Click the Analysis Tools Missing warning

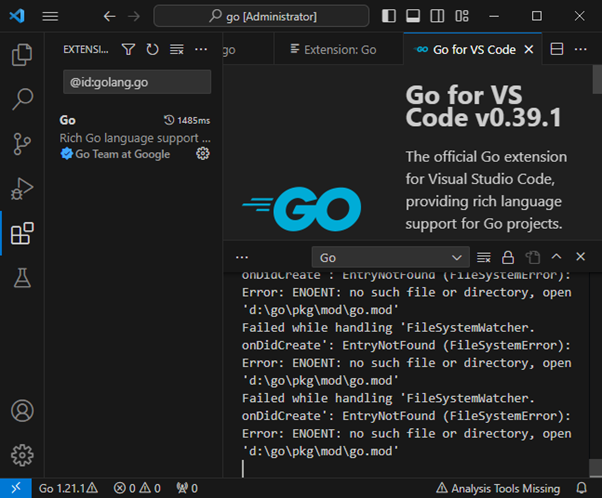(x=498, y=488)
